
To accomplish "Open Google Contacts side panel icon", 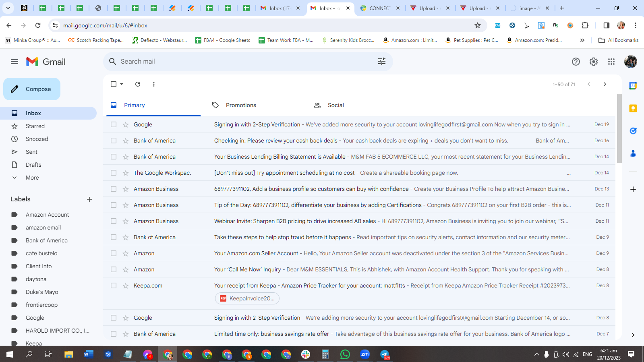I will coord(633,153).
